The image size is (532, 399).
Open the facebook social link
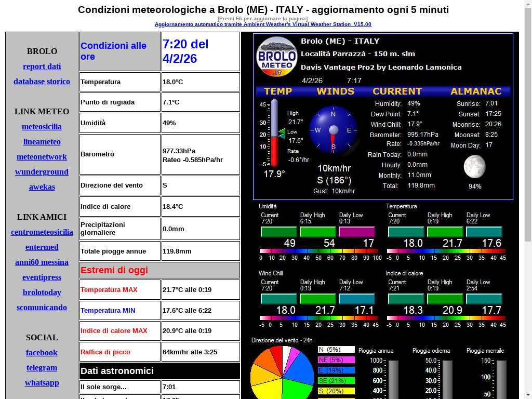point(42,353)
